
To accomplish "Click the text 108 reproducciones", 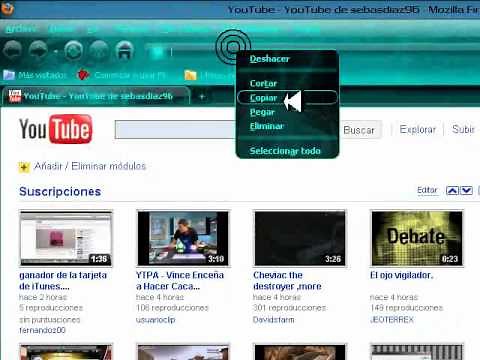I will tap(172, 308).
